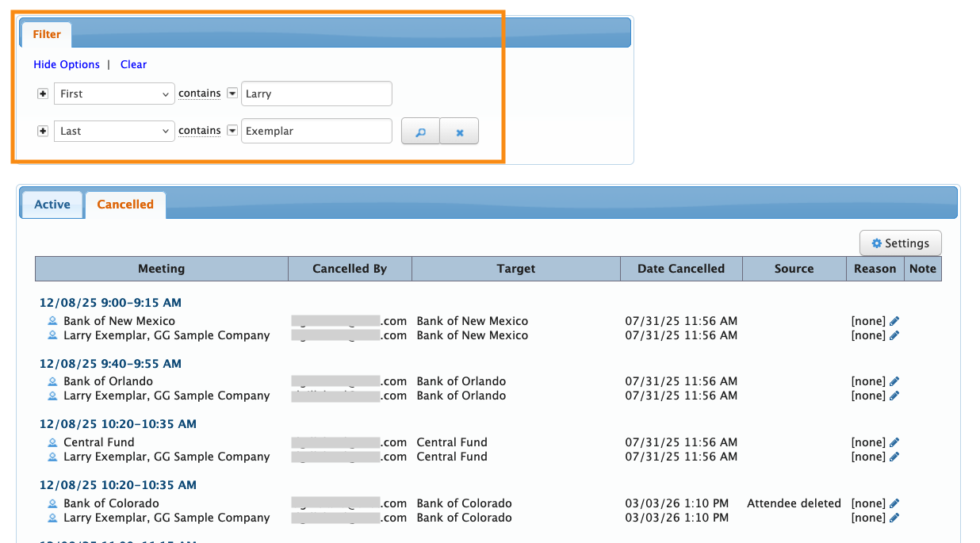Edit reason for Larry Exemplar in 9:00–9:15 AM meeting
The height and width of the screenshot is (543, 980).
pos(894,335)
